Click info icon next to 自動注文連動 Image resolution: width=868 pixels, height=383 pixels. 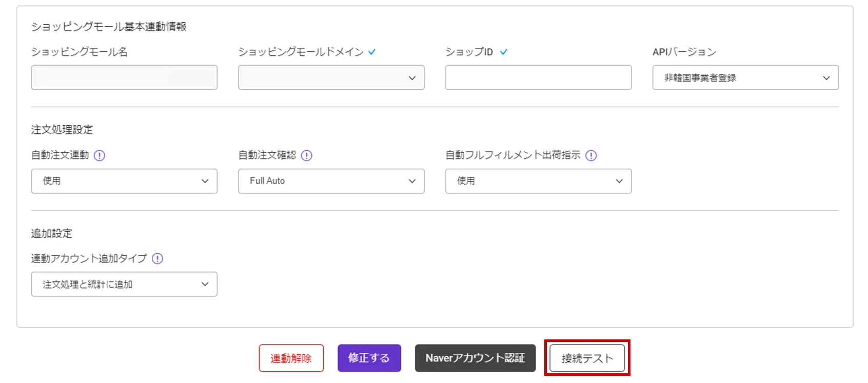point(100,155)
